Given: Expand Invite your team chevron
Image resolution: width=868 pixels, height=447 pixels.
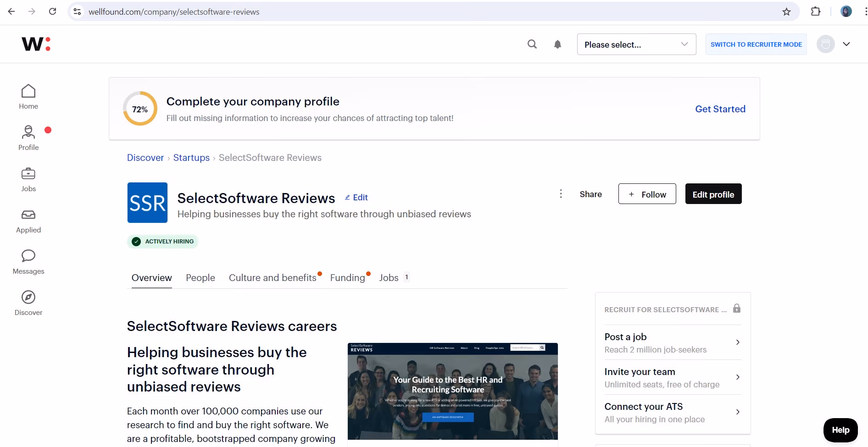Looking at the screenshot, I should coord(738,377).
